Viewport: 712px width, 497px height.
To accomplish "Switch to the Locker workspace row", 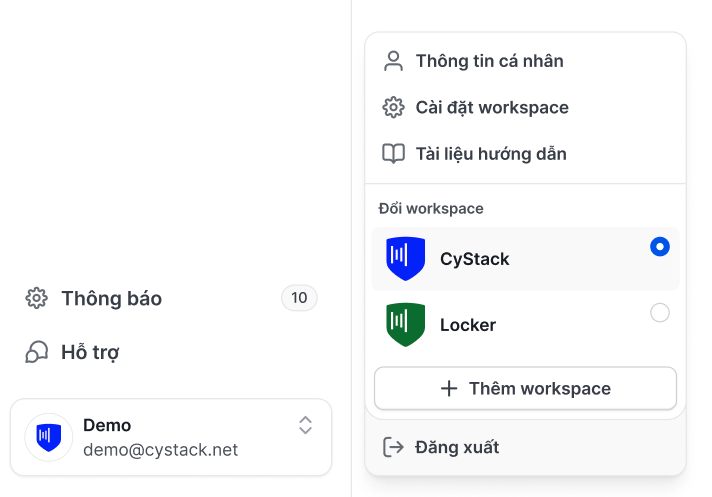I will point(525,325).
